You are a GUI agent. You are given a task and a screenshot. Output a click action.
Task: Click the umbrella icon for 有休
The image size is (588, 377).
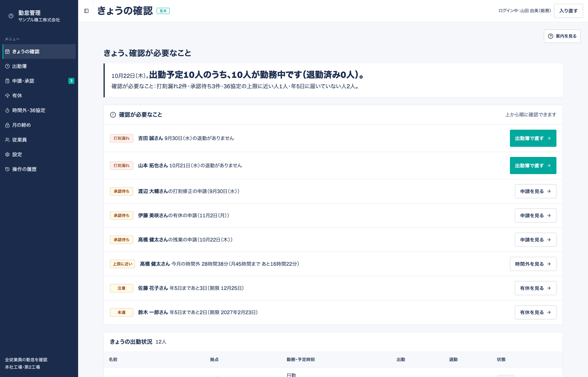pyautogui.click(x=7, y=96)
